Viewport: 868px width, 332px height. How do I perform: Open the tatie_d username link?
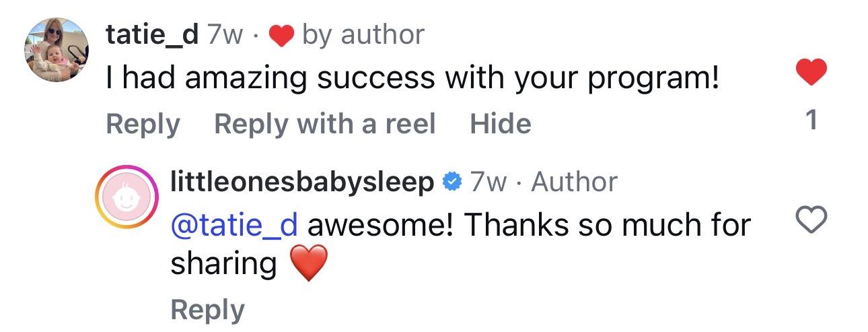click(152, 34)
